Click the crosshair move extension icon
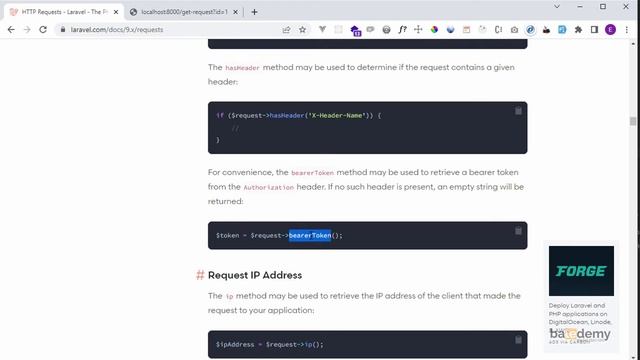Screen dimensions: 640x360 pos(418,29)
